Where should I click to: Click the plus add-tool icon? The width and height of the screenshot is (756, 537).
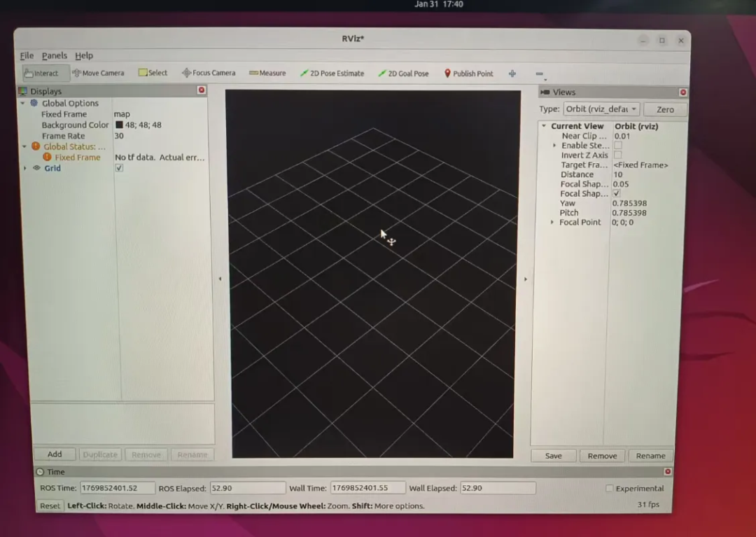pyautogui.click(x=512, y=74)
